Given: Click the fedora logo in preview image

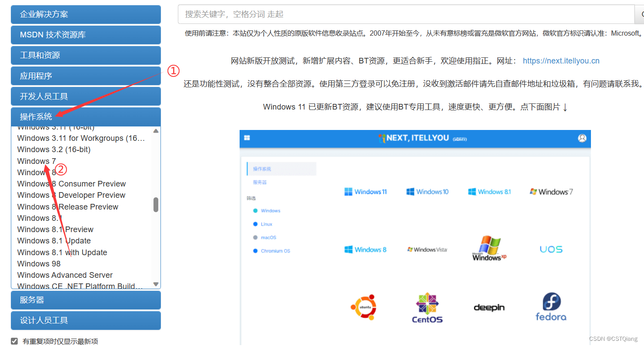Looking at the screenshot, I should pos(551,307).
